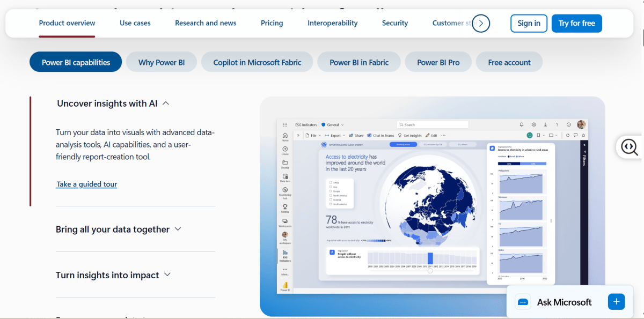Select the Copilot in Microsoft Fabric pill

257,62
